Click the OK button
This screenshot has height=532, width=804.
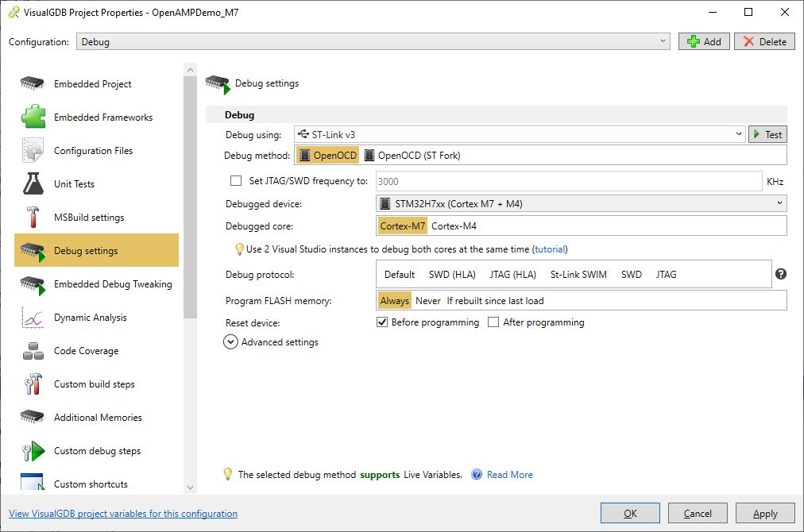pyautogui.click(x=630, y=513)
